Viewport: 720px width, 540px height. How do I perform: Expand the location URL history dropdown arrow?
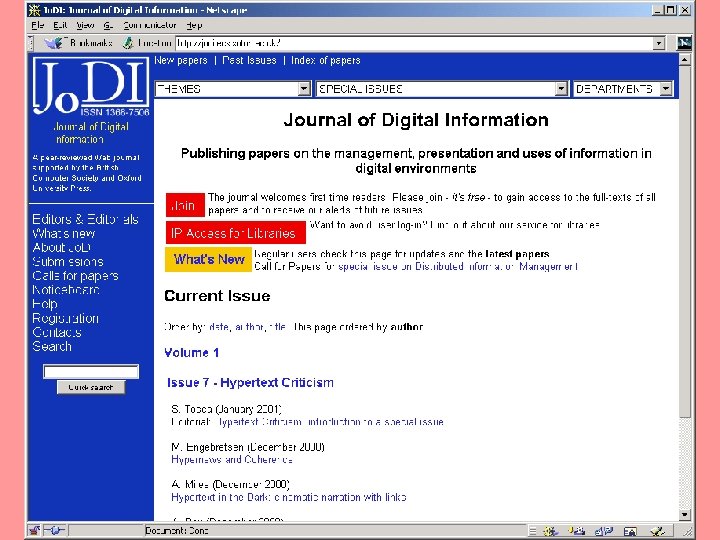(x=659, y=43)
